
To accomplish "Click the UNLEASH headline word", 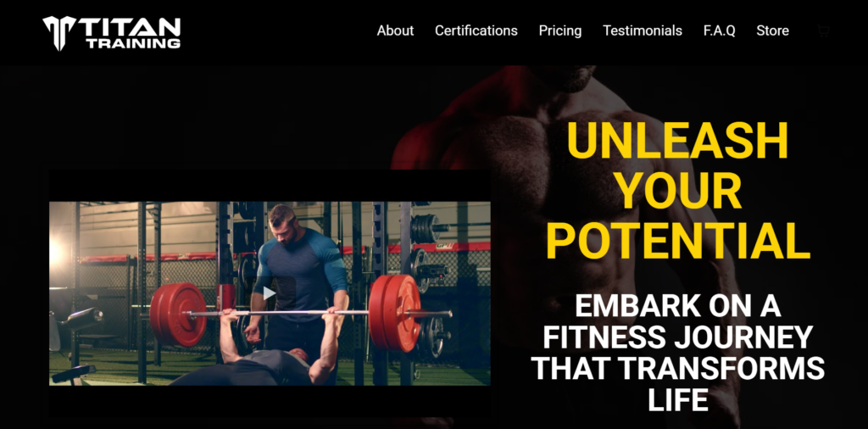I will click(677, 141).
